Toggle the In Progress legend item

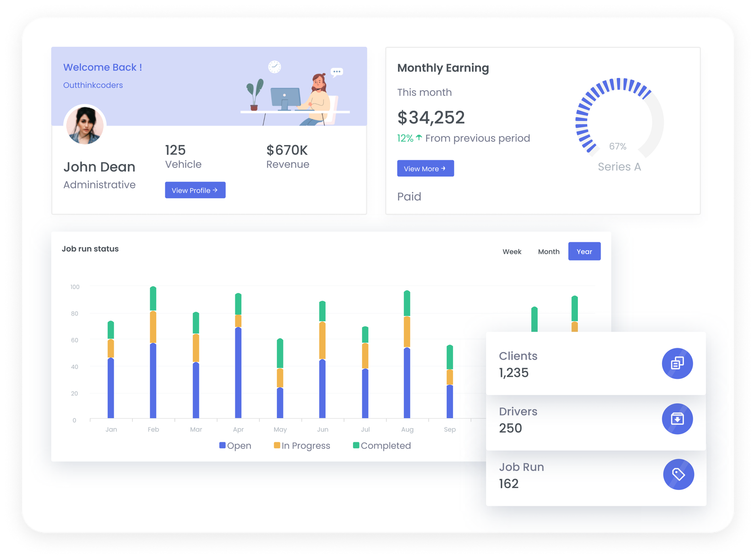coord(302,446)
